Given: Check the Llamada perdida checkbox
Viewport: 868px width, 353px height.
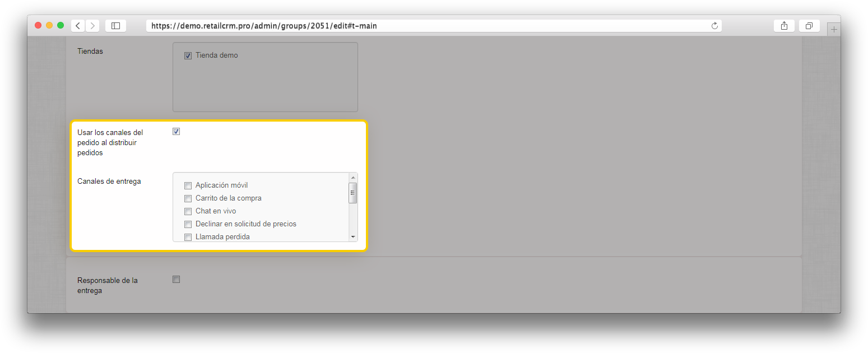Looking at the screenshot, I should 188,237.
